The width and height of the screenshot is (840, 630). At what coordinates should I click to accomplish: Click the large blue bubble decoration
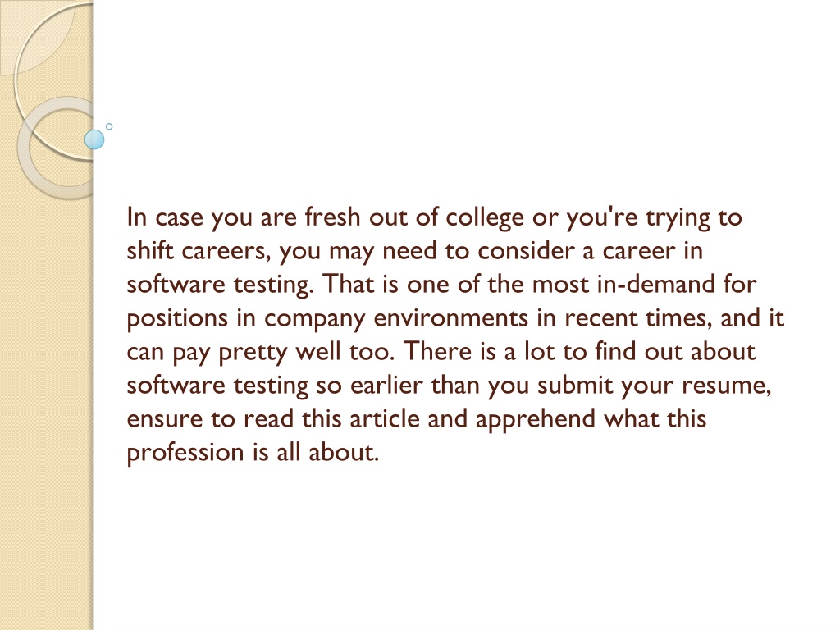click(x=94, y=139)
